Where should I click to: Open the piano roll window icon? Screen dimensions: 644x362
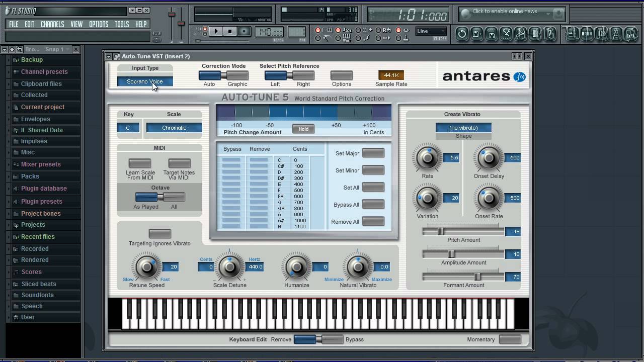(601, 34)
